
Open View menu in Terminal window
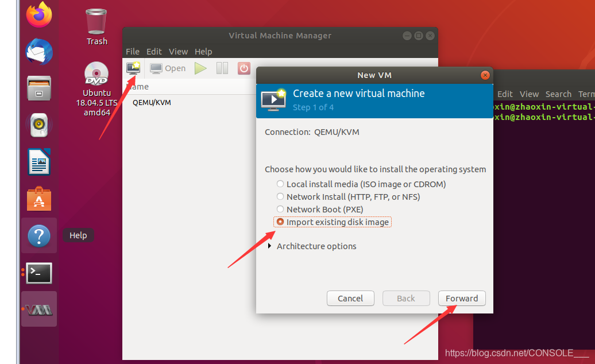pyautogui.click(x=529, y=94)
